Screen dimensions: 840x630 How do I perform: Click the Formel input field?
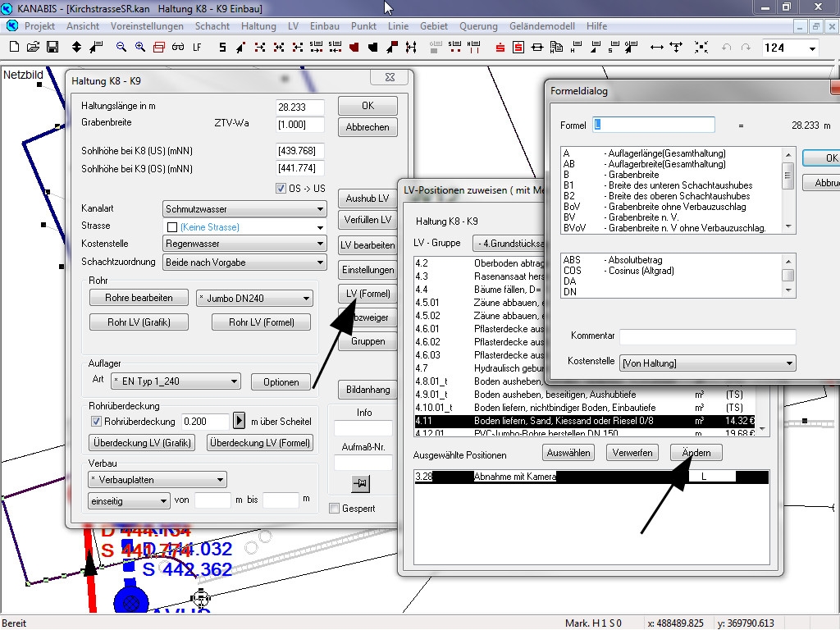tap(654, 125)
